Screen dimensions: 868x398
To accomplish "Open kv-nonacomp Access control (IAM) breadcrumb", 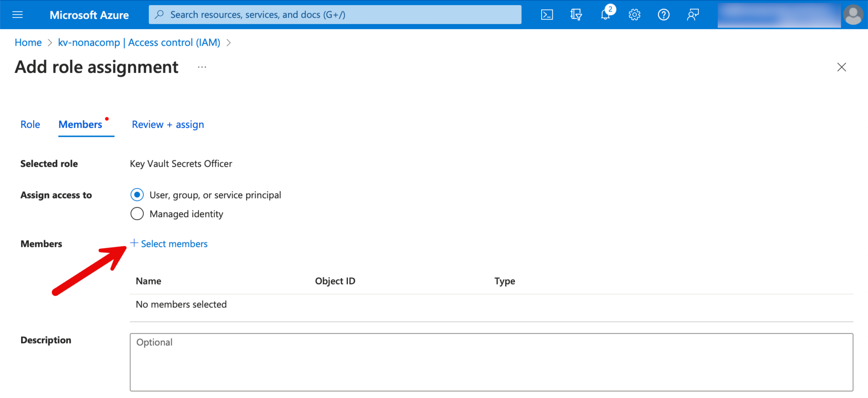I will click(139, 43).
